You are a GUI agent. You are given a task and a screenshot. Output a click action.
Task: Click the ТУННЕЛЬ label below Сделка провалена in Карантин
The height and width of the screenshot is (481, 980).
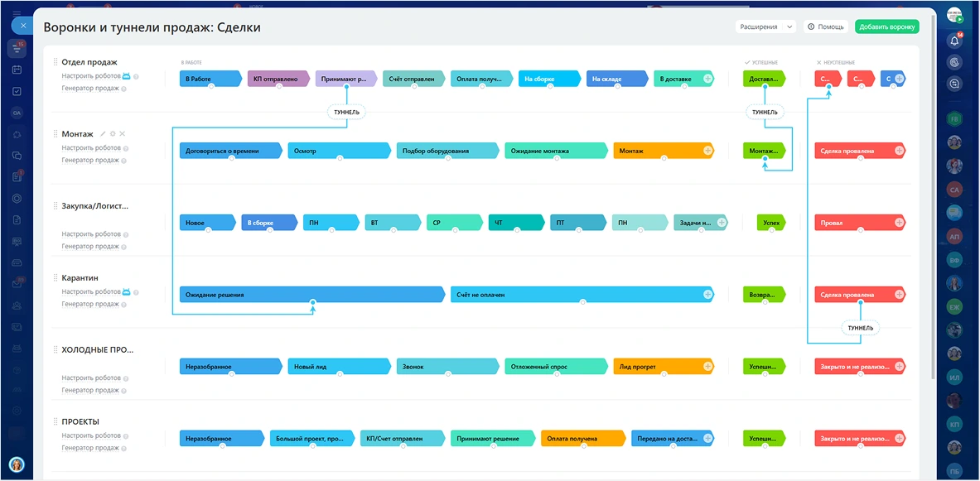[860, 328]
